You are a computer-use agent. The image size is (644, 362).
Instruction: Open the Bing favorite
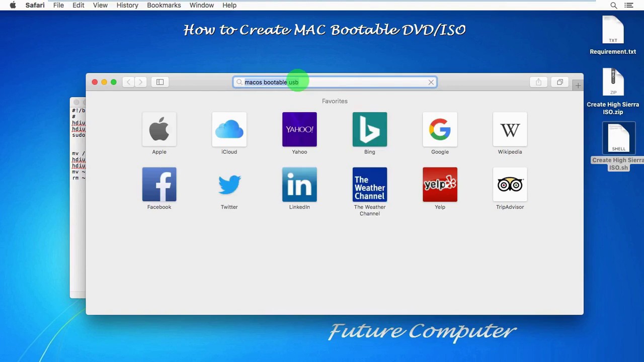coord(370,130)
